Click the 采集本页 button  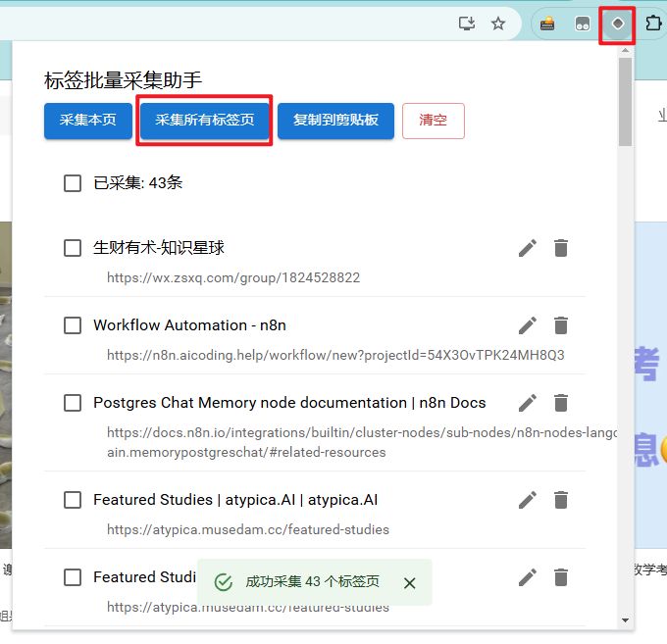coord(88,121)
